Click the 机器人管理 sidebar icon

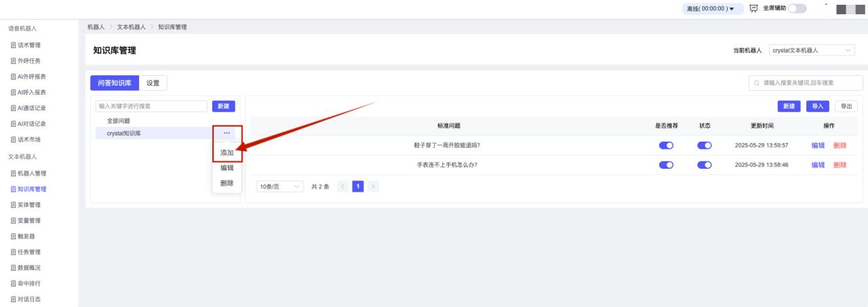(x=14, y=173)
